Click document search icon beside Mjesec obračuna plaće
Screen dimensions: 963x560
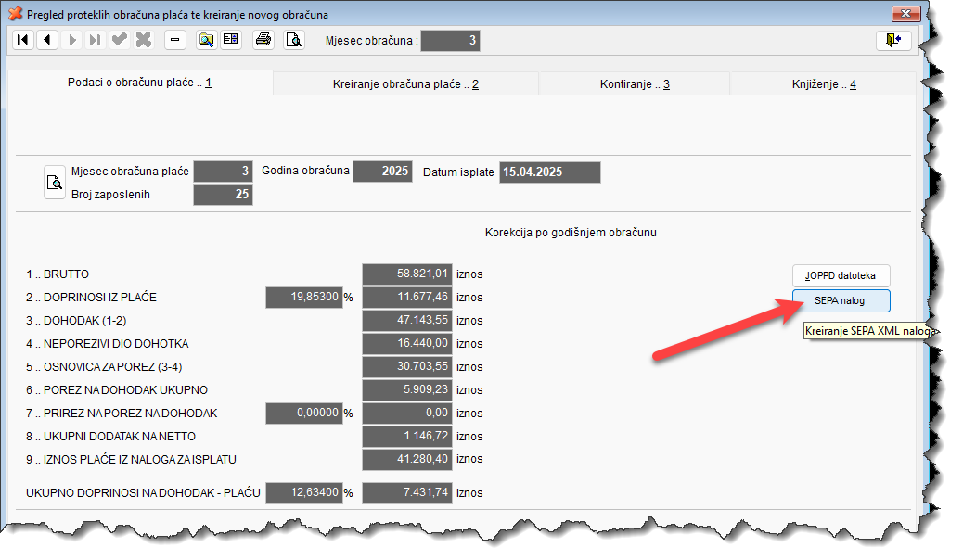click(x=54, y=183)
